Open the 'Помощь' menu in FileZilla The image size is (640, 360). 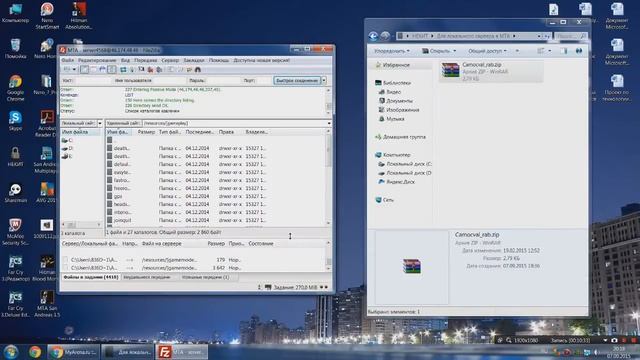click(x=219, y=60)
